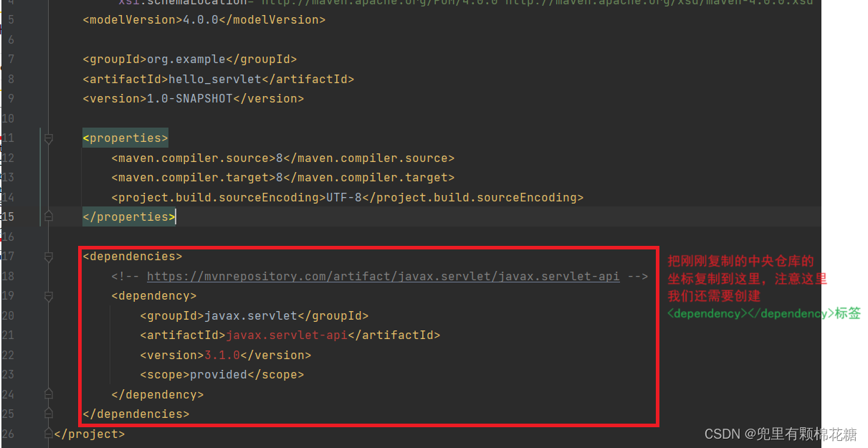The image size is (868, 448).
Task: Click the closing </dependencies> tag
Action: tap(136, 414)
